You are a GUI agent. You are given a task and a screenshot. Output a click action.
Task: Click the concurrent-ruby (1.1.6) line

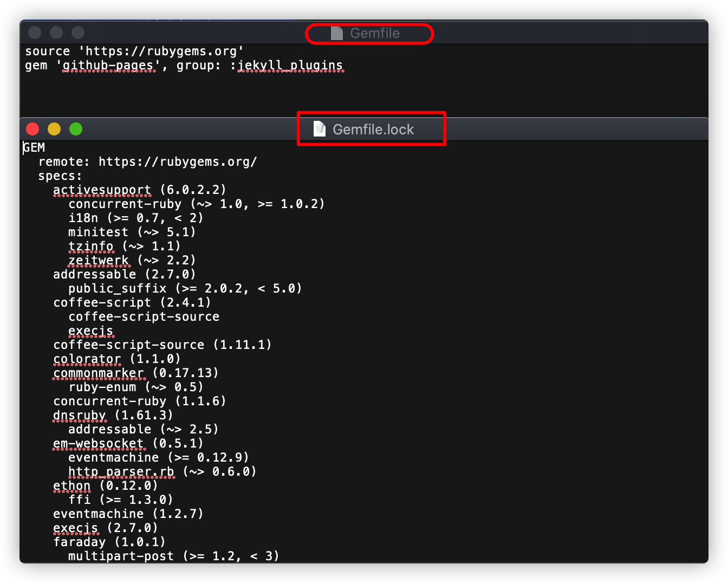pos(140,401)
